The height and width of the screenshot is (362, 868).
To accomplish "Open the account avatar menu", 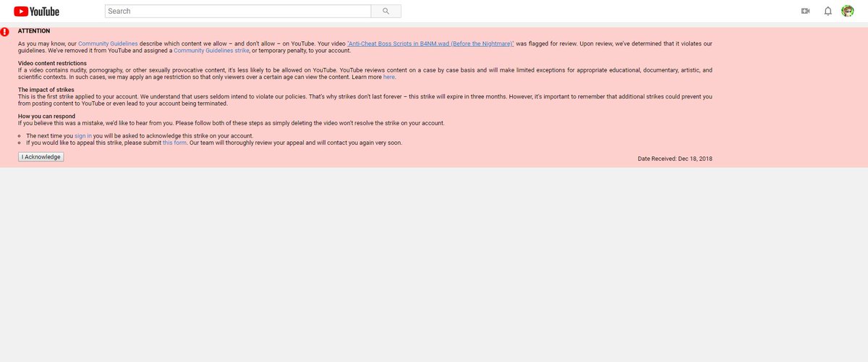I will [x=848, y=11].
